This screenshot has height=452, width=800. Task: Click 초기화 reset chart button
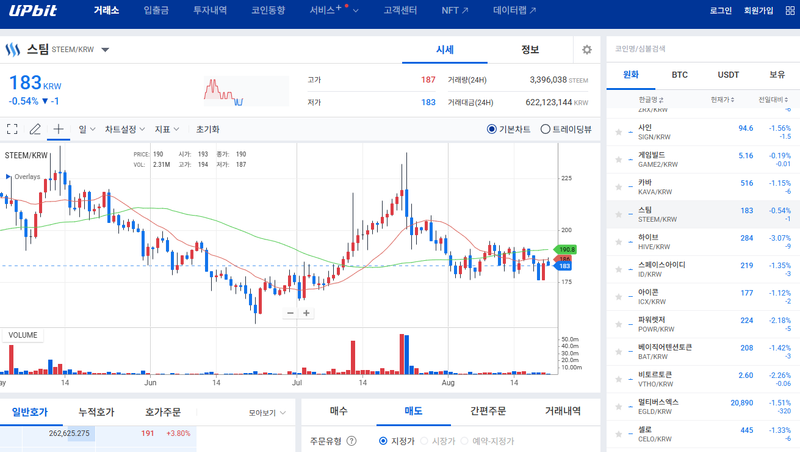click(208, 129)
